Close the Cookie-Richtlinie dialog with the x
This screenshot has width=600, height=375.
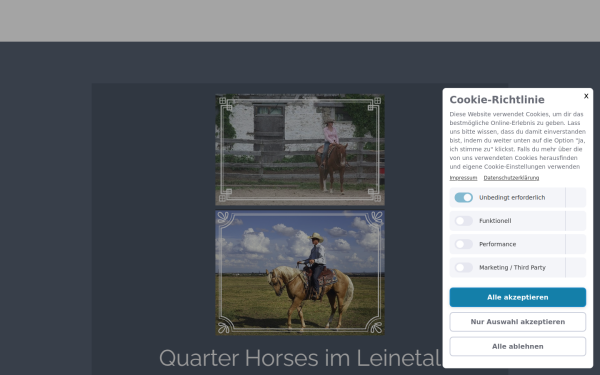(586, 96)
